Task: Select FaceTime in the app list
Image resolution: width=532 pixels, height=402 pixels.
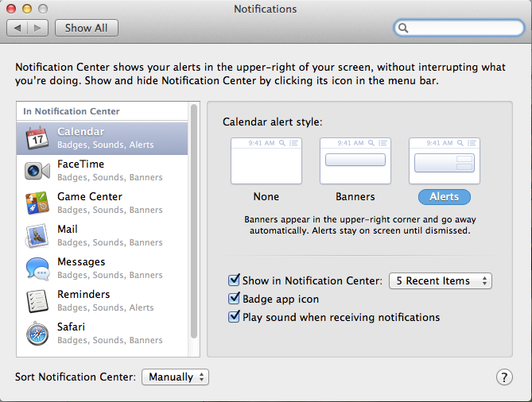Action: pos(102,171)
